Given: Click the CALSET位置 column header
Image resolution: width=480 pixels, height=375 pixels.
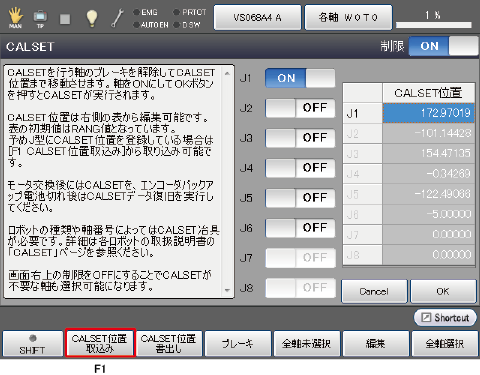Looking at the screenshot, I should pos(428,93).
